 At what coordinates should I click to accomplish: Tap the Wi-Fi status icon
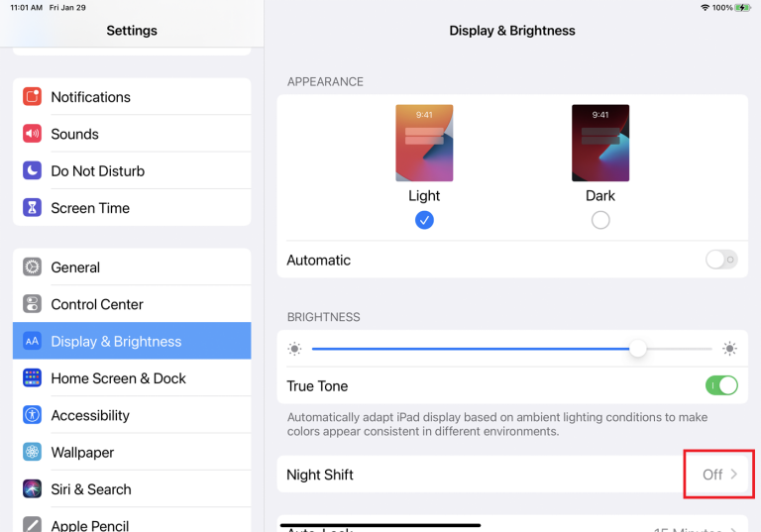pos(705,7)
